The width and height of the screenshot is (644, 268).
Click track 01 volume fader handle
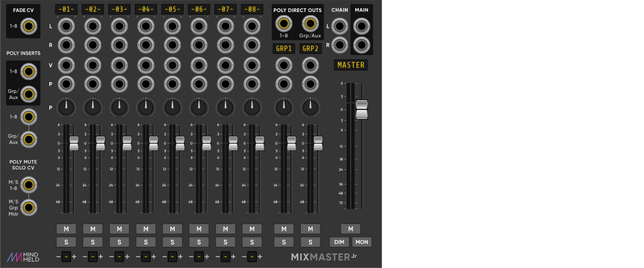pos(74,143)
